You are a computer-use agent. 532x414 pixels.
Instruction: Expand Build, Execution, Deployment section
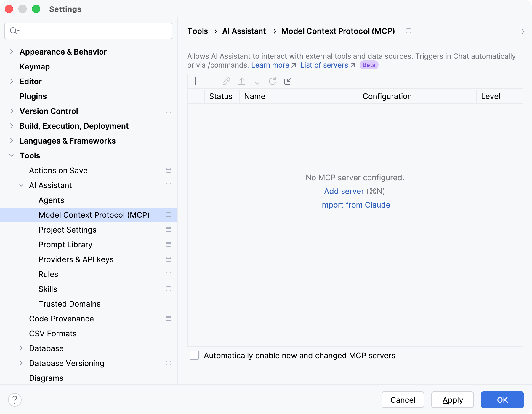pyautogui.click(x=12, y=126)
